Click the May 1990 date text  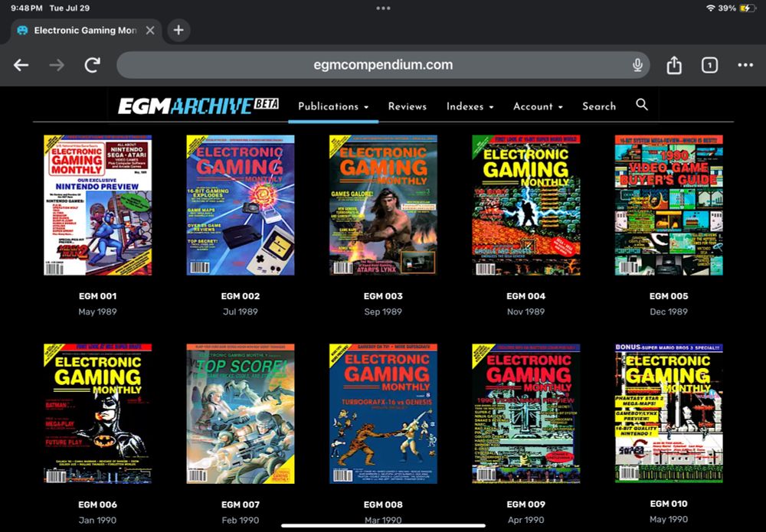tap(669, 519)
